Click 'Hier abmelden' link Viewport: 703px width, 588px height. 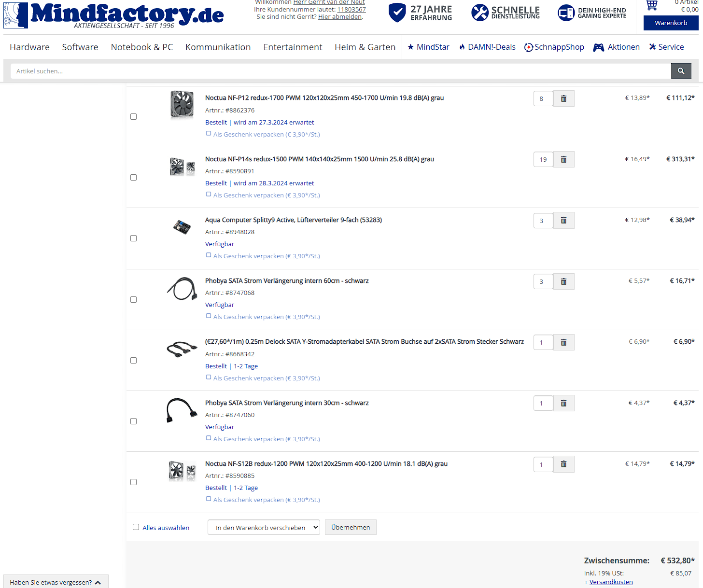pyautogui.click(x=339, y=16)
